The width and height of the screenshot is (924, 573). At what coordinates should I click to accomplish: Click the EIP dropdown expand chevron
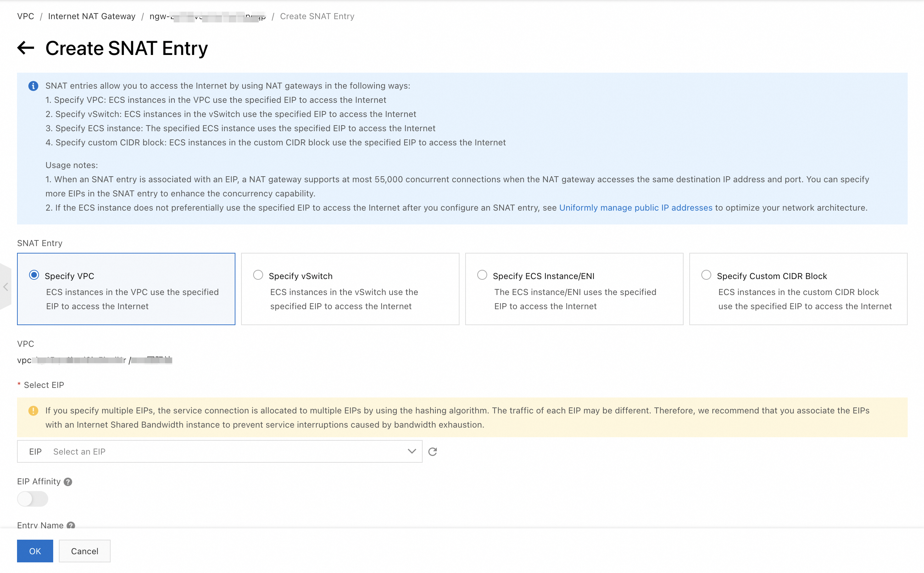[412, 451]
